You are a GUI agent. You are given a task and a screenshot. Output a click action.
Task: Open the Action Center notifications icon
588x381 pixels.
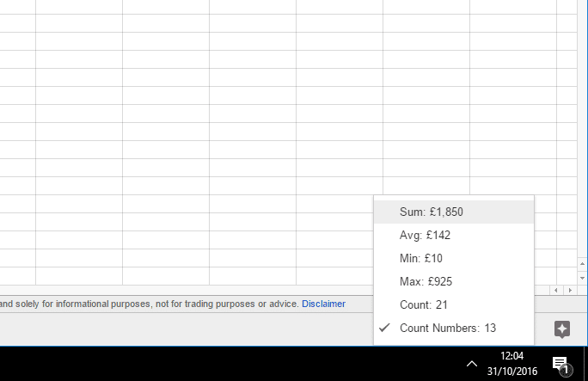[562, 366]
